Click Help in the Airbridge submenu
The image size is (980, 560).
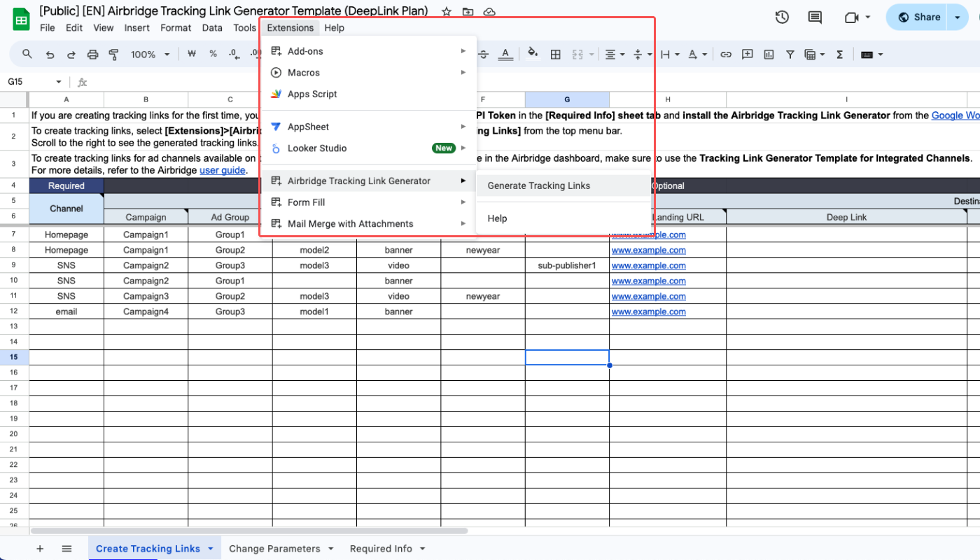(563, 218)
